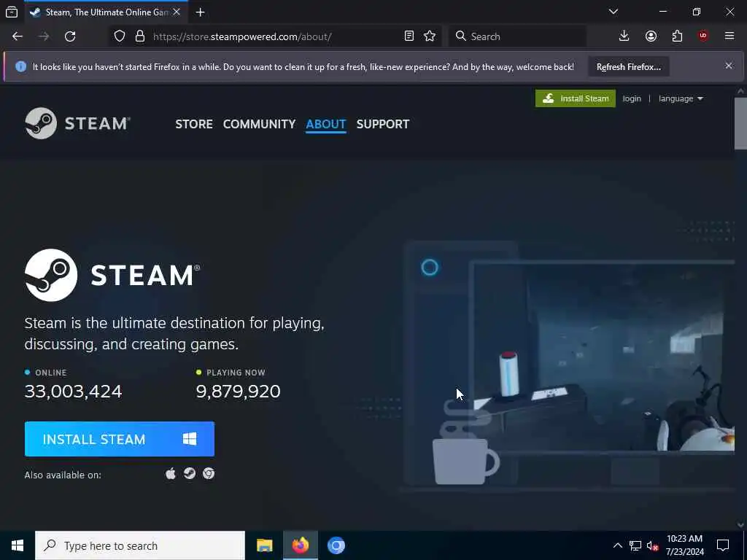Click the blue INSTALL STEAM button

tap(120, 439)
